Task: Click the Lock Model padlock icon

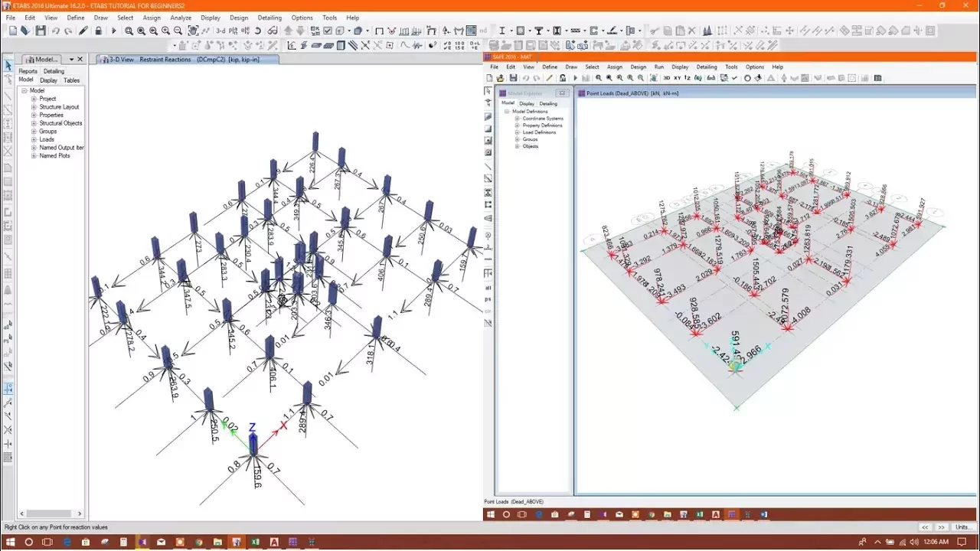Action: (x=98, y=31)
